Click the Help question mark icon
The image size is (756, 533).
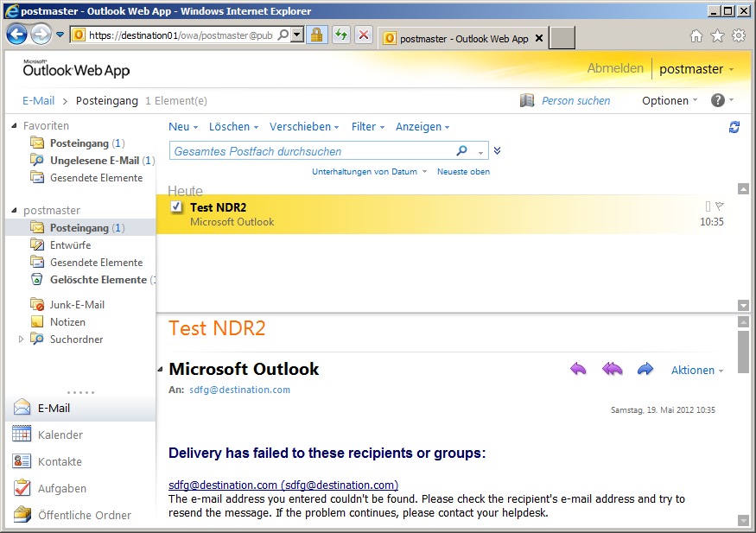(717, 100)
